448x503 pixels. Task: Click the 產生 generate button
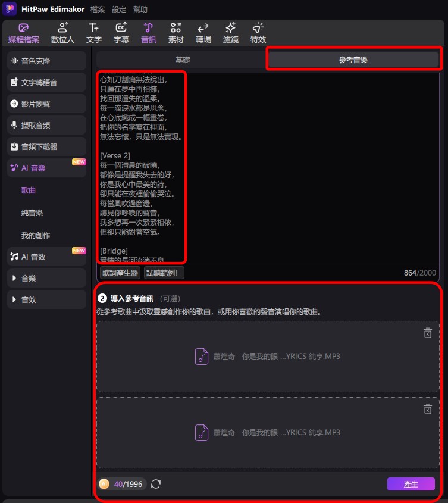(411, 484)
